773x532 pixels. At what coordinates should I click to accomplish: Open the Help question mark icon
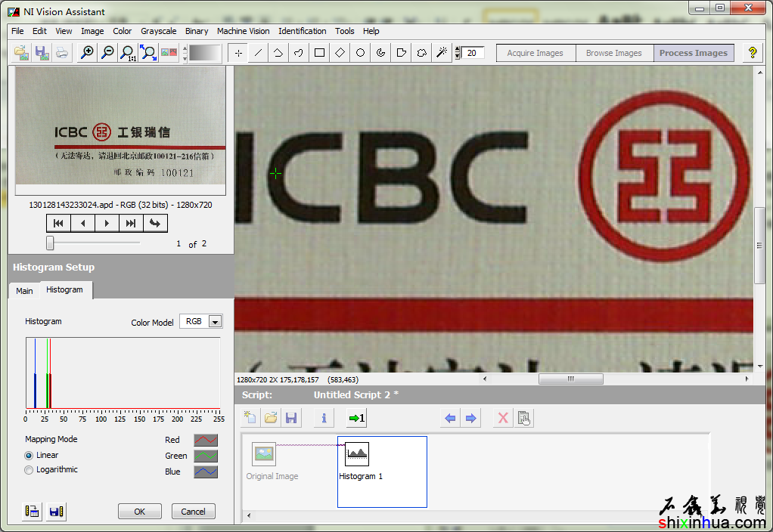point(752,53)
